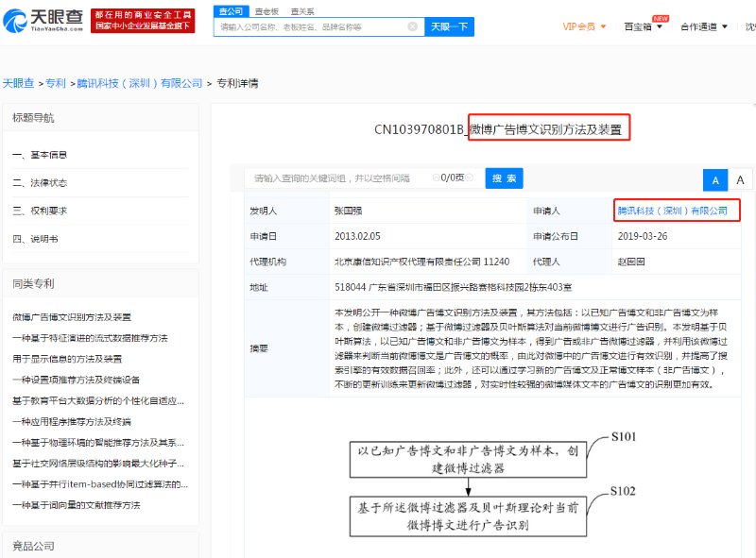756x558 pixels.
Task: Click application date 2013.02.05
Action: pos(357,236)
